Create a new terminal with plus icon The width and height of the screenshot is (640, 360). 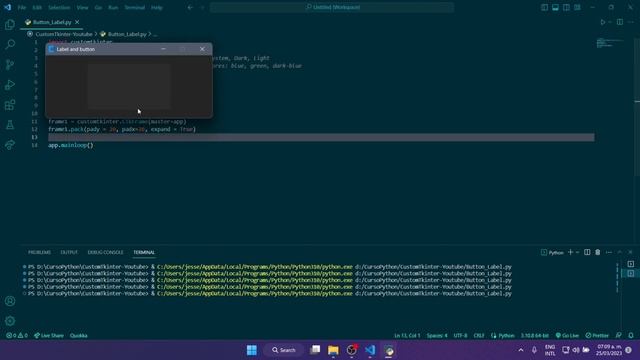tap(571, 252)
